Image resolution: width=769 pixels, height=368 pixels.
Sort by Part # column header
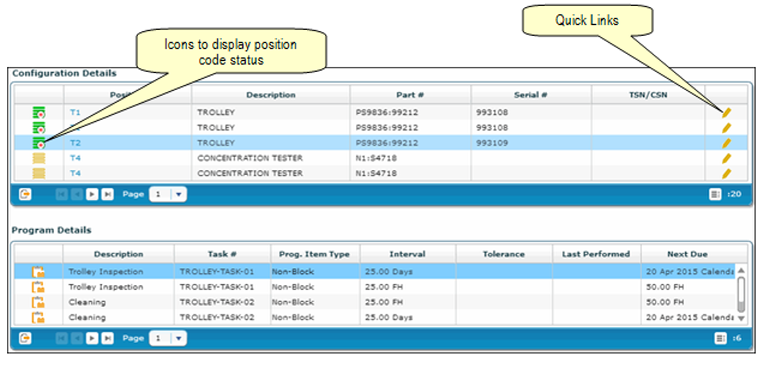tap(410, 95)
